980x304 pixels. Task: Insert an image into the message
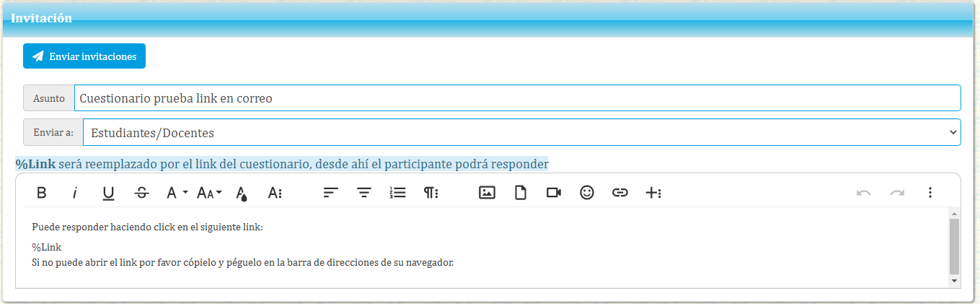coord(487,193)
